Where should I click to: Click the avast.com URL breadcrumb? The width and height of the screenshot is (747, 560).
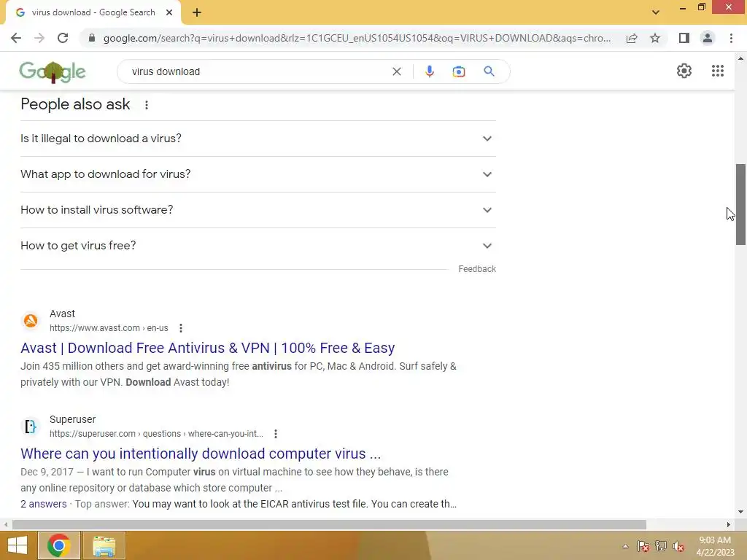(109, 328)
